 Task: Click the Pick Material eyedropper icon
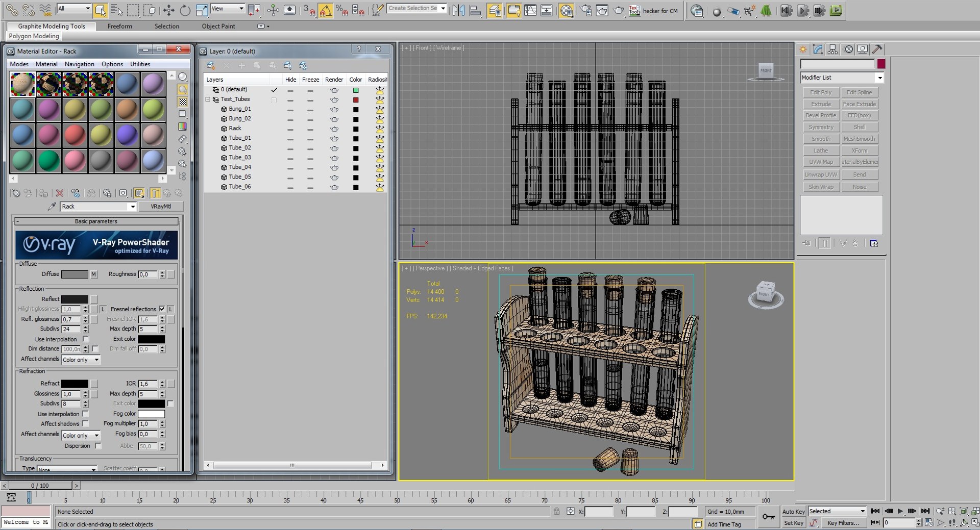click(x=52, y=206)
